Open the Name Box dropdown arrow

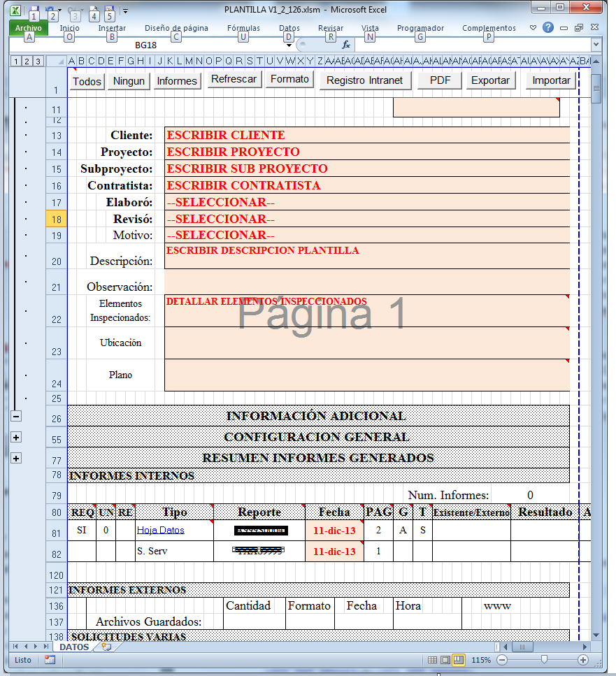pos(289,45)
